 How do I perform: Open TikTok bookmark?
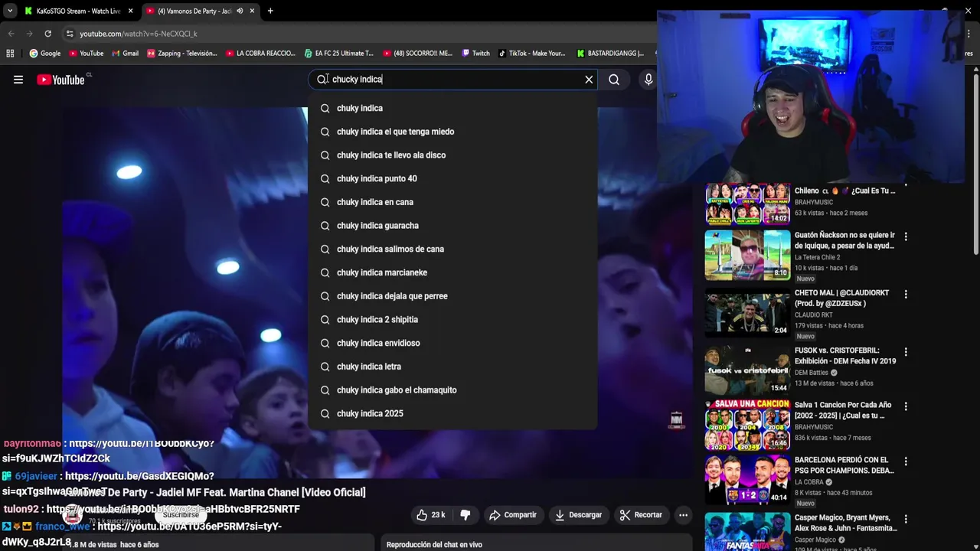(x=531, y=53)
